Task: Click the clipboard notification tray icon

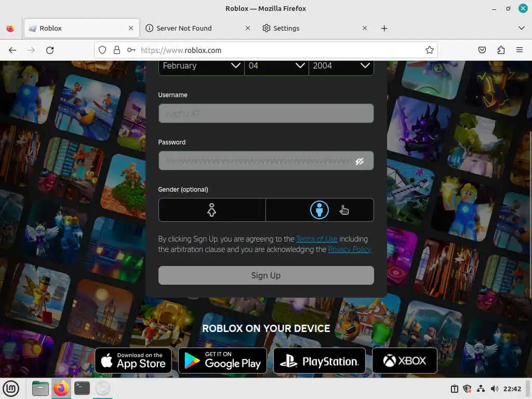Action: point(454,389)
